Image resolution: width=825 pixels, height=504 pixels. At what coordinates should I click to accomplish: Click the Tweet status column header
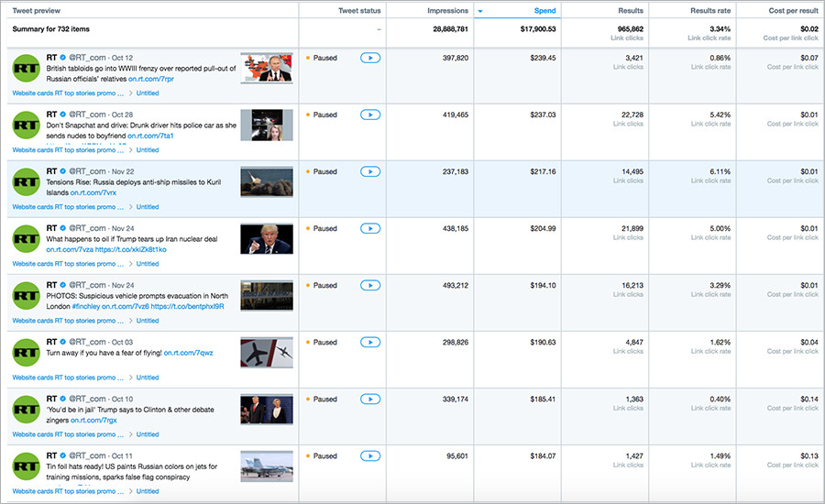(359, 11)
